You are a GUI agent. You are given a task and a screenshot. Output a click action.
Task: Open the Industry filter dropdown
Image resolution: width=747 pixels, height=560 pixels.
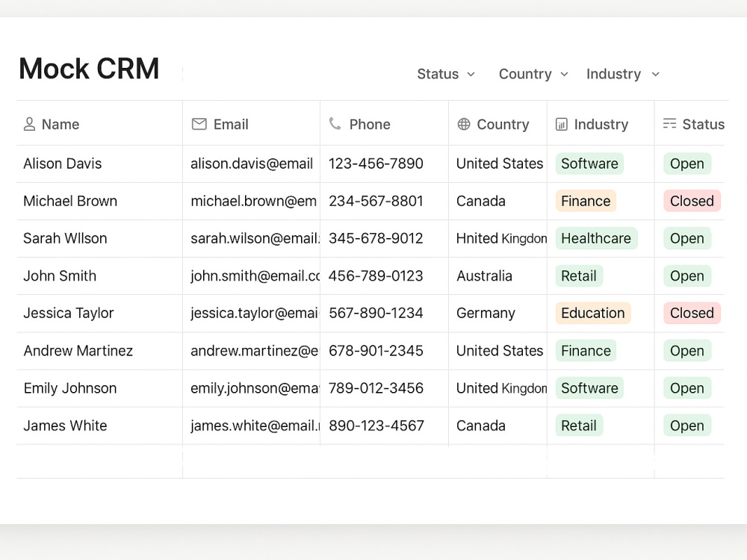coord(623,74)
